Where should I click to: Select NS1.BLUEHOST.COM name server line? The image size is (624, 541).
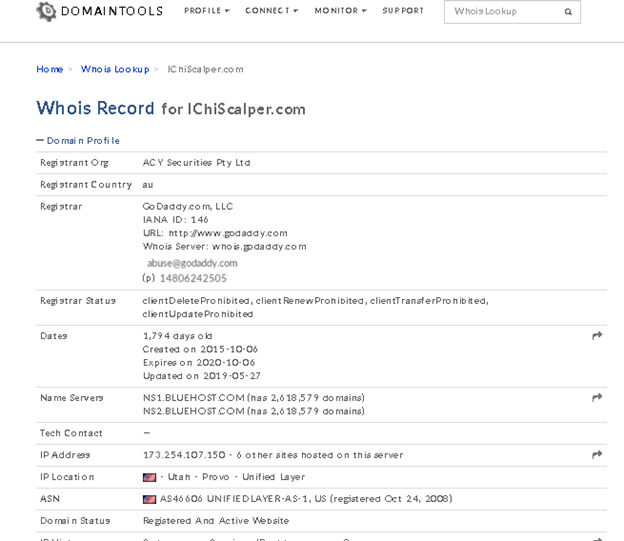[254, 397]
